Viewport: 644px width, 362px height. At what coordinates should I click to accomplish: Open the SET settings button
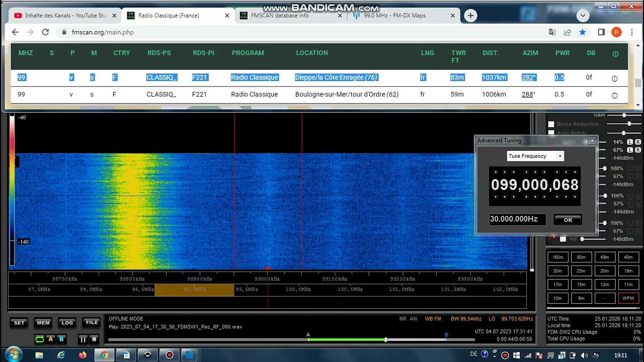19,323
